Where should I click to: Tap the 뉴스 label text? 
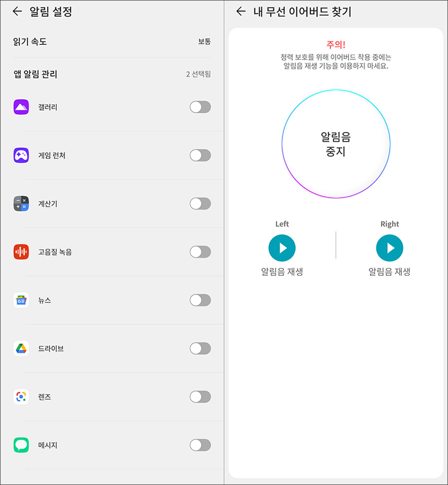click(x=44, y=300)
